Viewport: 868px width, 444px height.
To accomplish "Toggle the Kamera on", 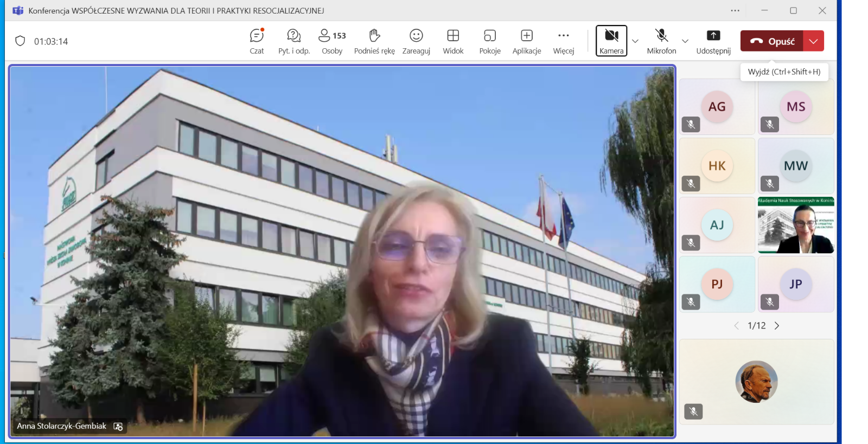I will click(611, 41).
